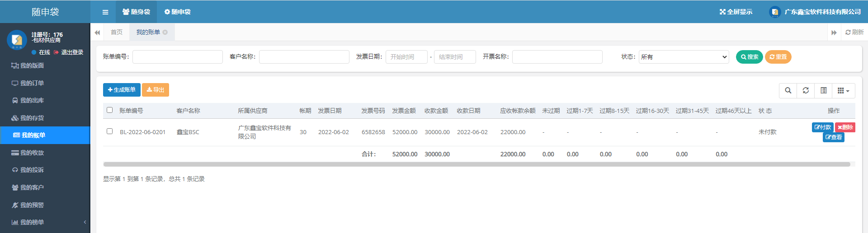Click the 应收帐款余额 column header
This screenshot has width=868, height=233.
coord(518,111)
